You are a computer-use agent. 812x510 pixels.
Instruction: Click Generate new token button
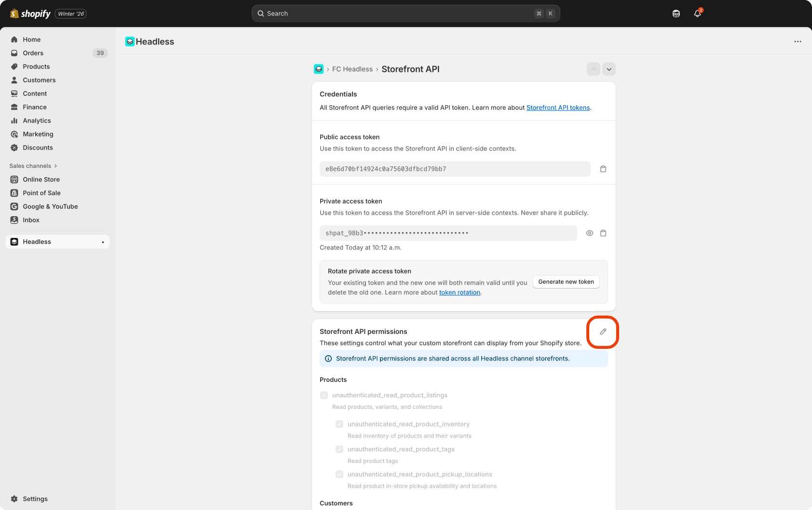[566, 282]
